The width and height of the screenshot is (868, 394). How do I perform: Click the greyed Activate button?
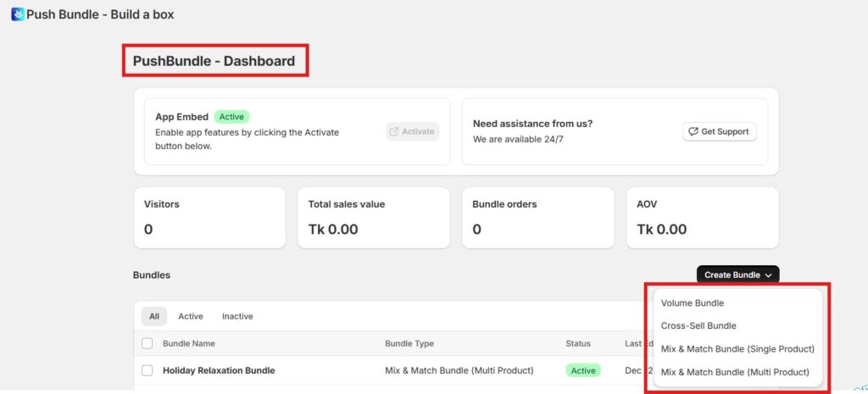(x=413, y=131)
